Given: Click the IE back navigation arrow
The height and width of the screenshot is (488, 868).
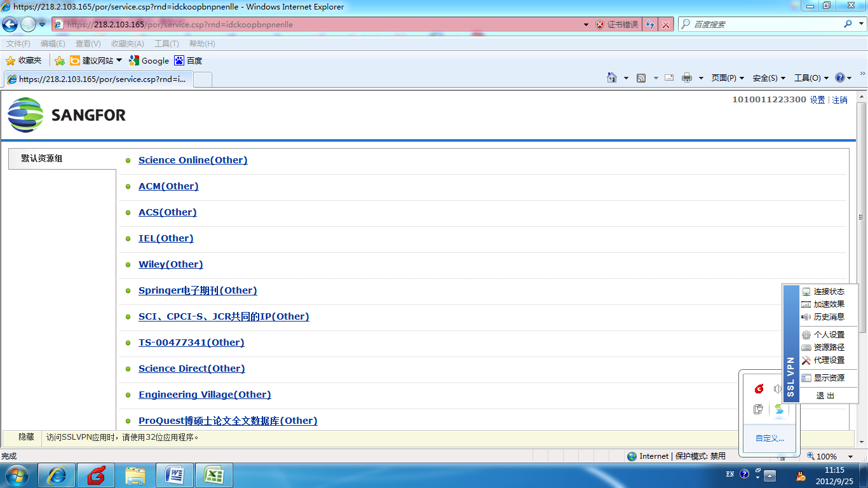Looking at the screenshot, I should (x=10, y=25).
